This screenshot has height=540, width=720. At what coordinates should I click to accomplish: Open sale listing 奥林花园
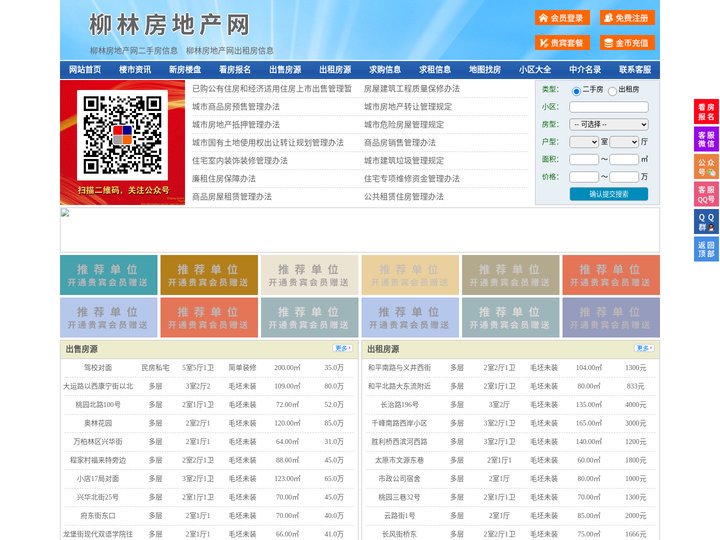(98, 423)
